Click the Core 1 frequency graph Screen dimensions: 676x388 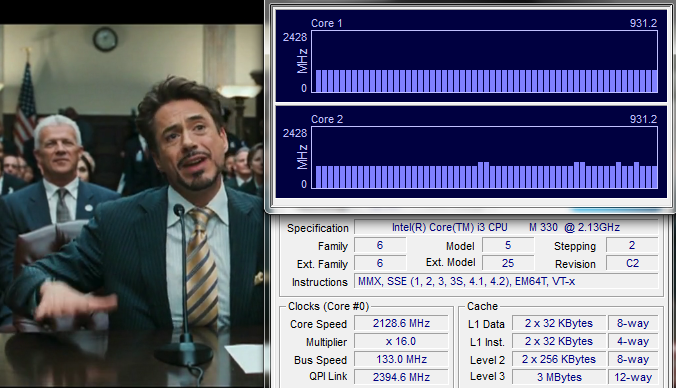click(x=484, y=62)
